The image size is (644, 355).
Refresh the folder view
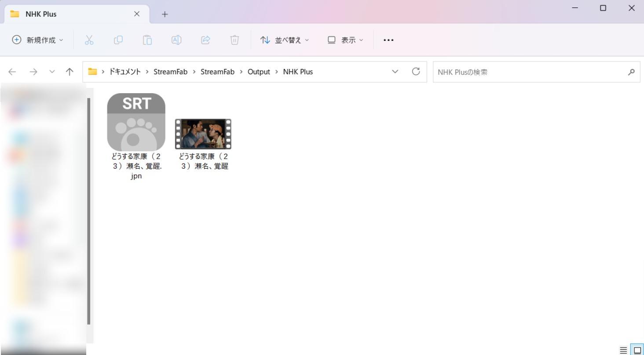pyautogui.click(x=416, y=72)
